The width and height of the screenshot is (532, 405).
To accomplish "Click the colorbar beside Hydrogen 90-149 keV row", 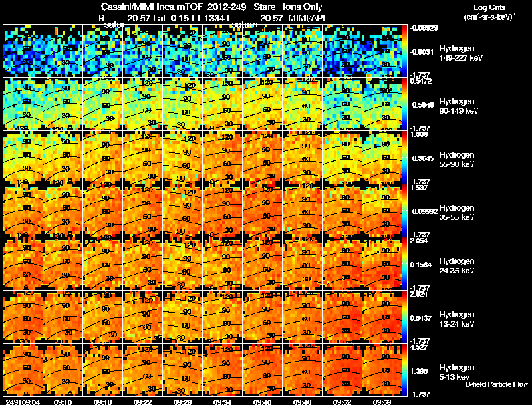I will click(x=404, y=104).
